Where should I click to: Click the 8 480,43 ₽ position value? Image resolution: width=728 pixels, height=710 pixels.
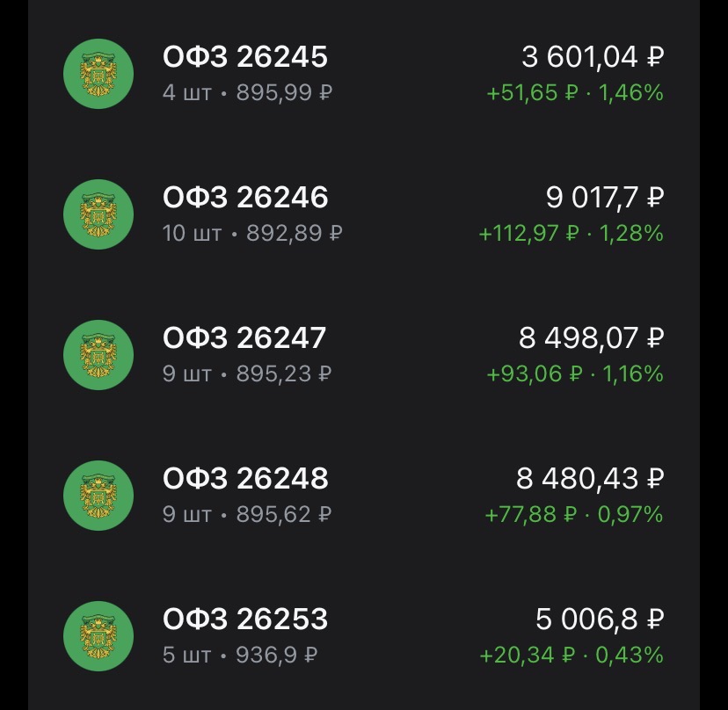(589, 479)
